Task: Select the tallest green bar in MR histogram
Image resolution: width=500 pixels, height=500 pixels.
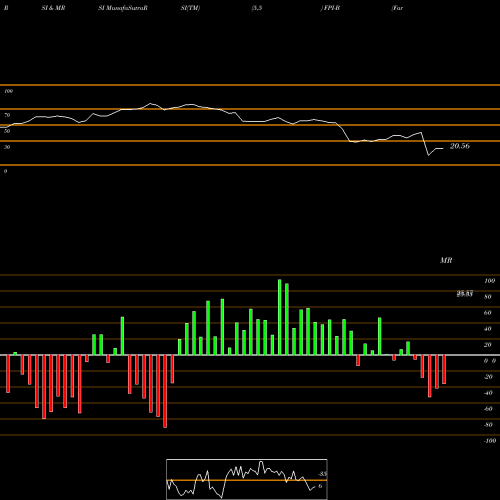Action: click(x=279, y=317)
